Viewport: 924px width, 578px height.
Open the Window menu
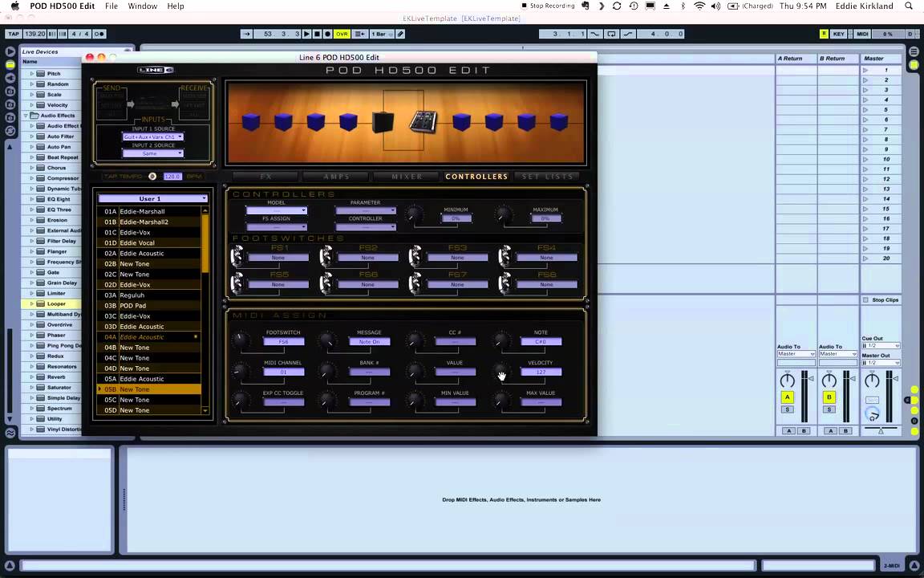(143, 6)
